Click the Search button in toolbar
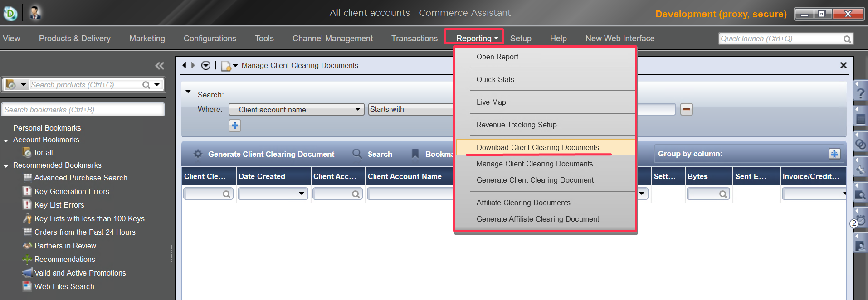This screenshot has width=868, height=300. [x=373, y=154]
